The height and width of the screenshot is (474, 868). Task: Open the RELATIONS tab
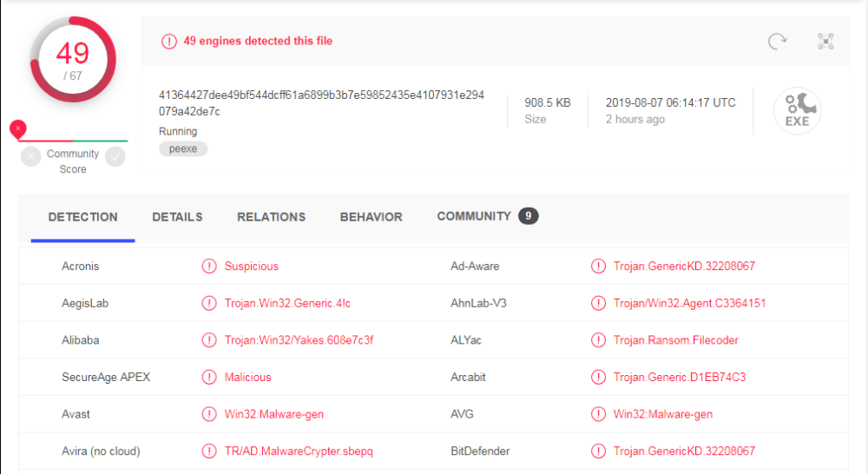(271, 217)
